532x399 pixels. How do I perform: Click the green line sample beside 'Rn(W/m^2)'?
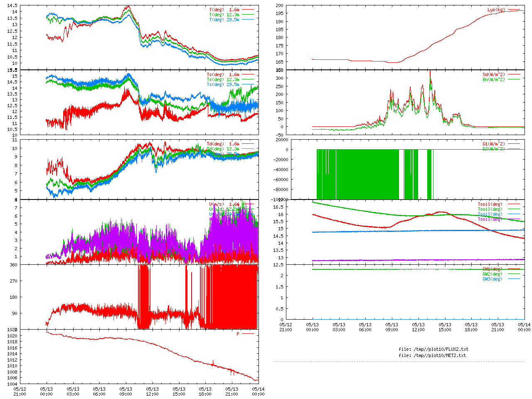(514, 79)
